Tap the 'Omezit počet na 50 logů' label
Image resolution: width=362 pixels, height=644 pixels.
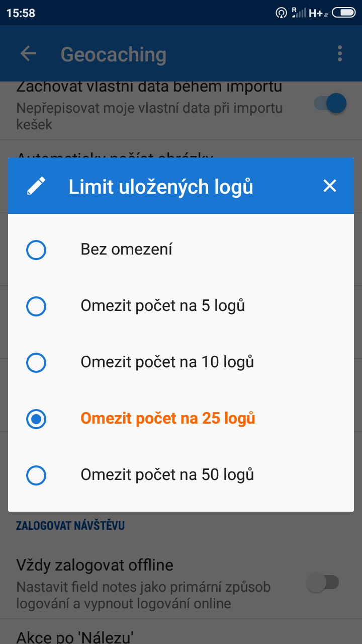(167, 474)
